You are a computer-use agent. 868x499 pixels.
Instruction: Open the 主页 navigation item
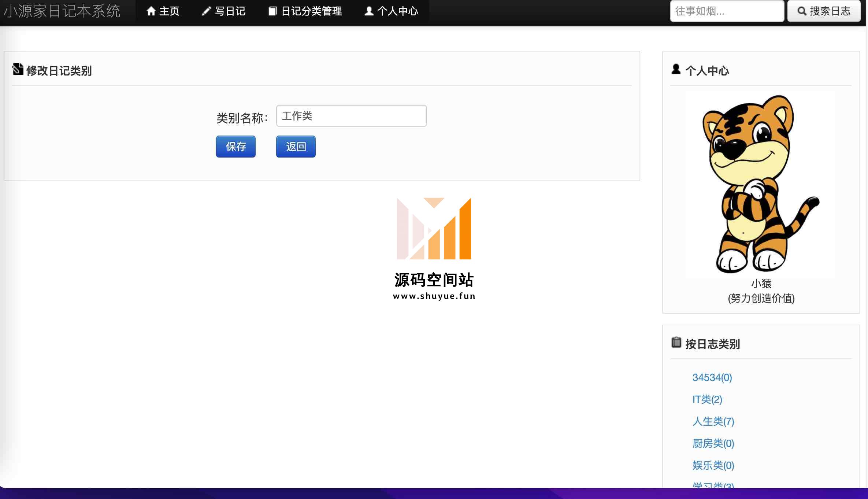click(x=163, y=11)
